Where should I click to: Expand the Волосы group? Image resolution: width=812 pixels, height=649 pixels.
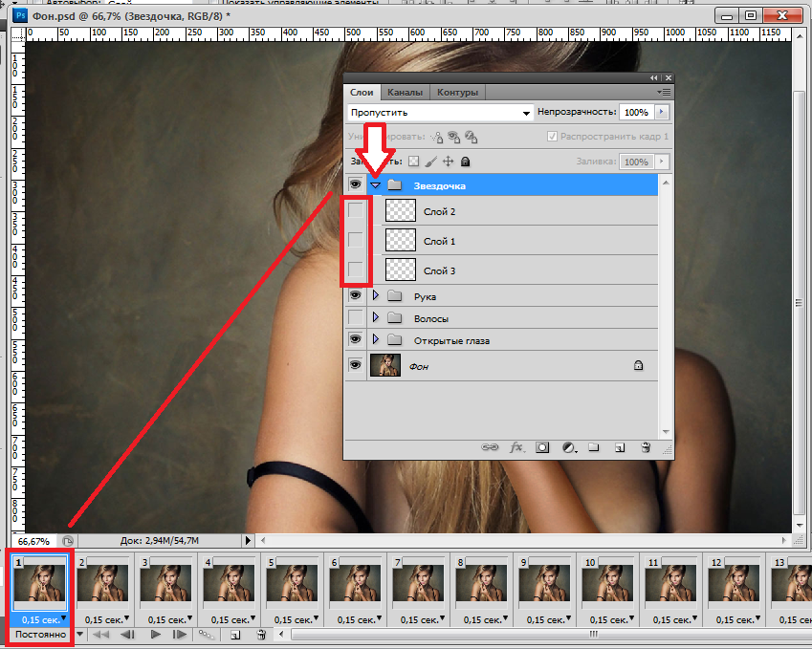(376, 317)
